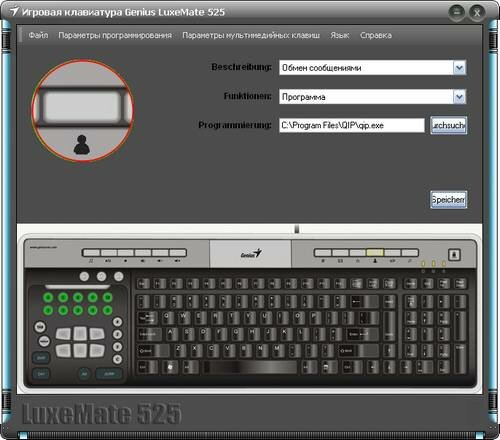Click the X key on keyboard image

pyautogui.click(x=196, y=350)
